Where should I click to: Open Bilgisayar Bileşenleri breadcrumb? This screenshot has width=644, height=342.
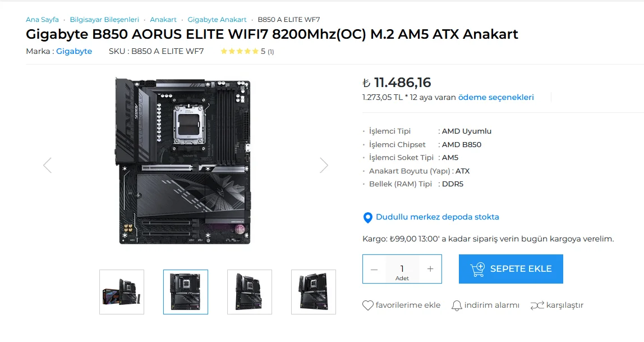pyautogui.click(x=104, y=20)
